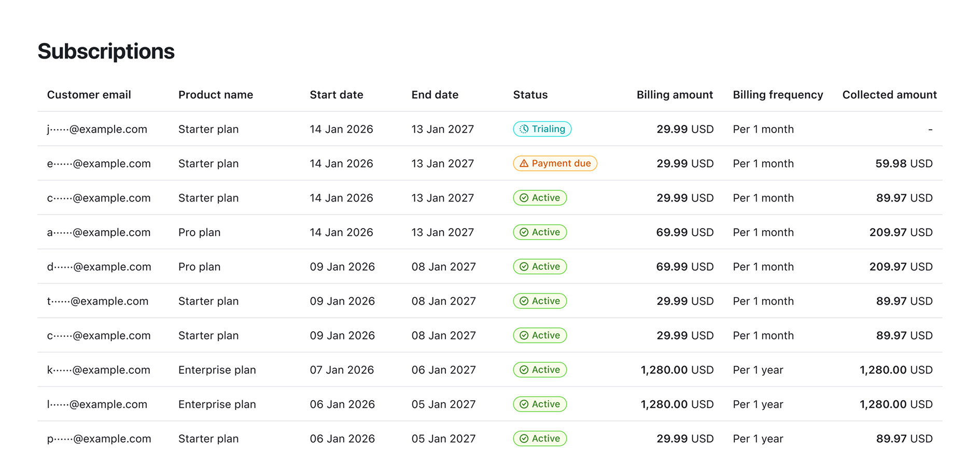Click the warning triangle in Payment due badge

pyautogui.click(x=524, y=163)
